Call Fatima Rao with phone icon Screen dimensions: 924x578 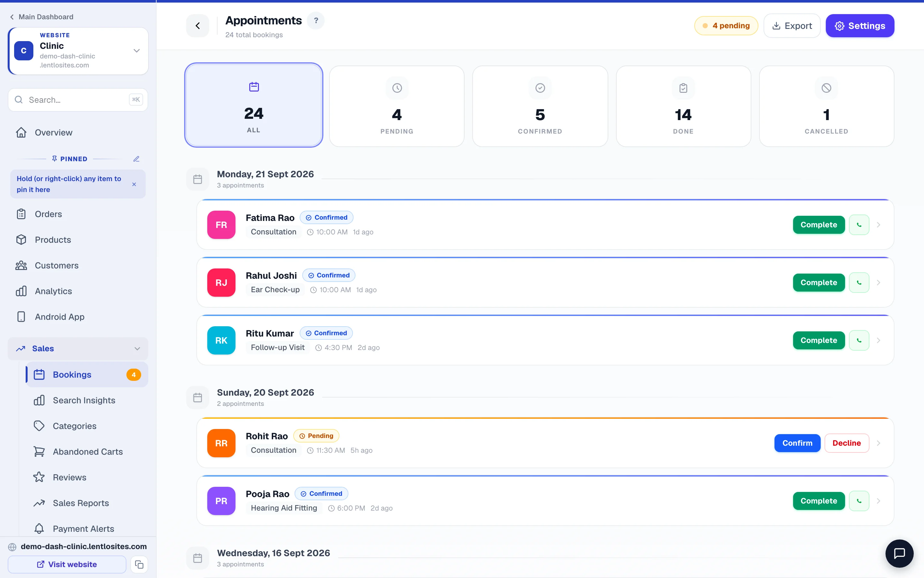click(859, 225)
